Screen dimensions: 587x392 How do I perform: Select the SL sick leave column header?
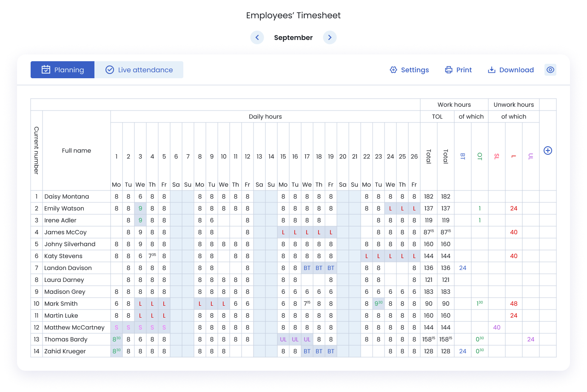pyautogui.click(x=497, y=156)
